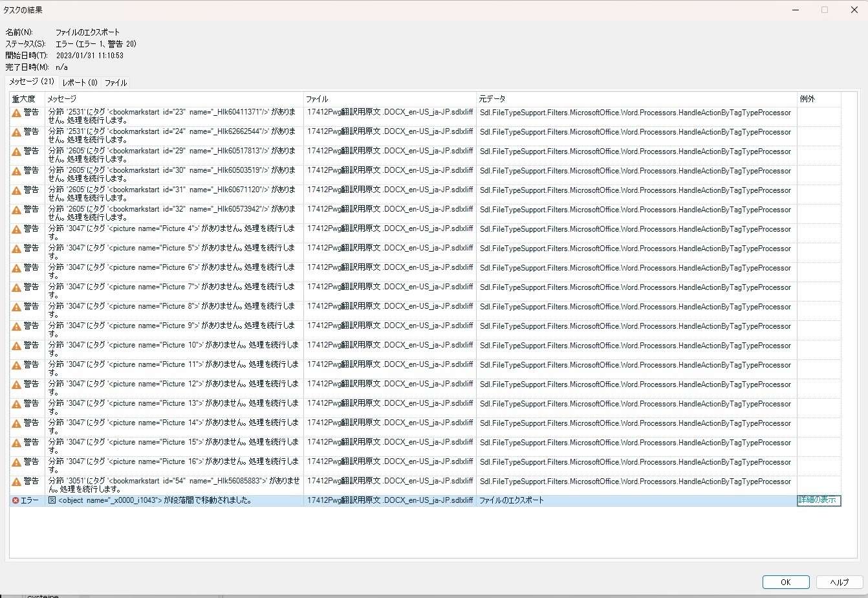Open 詳細の表示 link for the error
Image resolution: width=868 pixels, height=598 pixels.
coord(818,500)
